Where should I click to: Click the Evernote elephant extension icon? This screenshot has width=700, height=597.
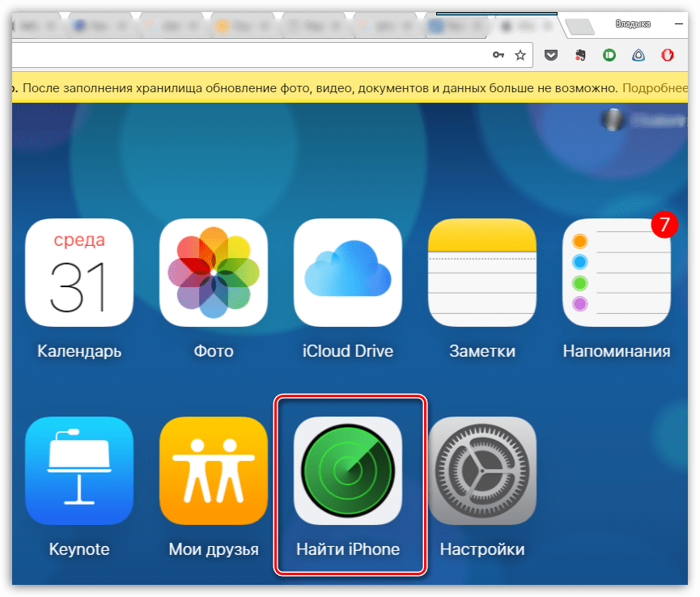(579, 55)
